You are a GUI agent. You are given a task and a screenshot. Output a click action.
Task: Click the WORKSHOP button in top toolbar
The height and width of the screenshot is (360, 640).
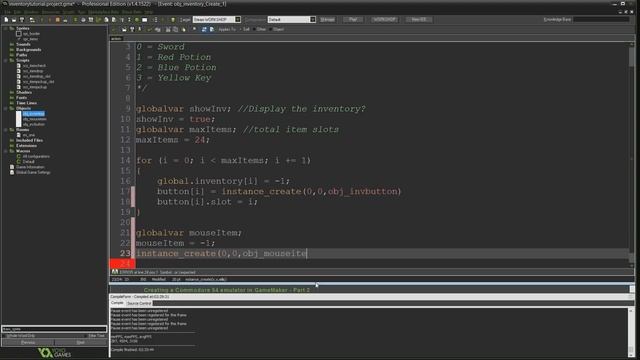coord(384,20)
